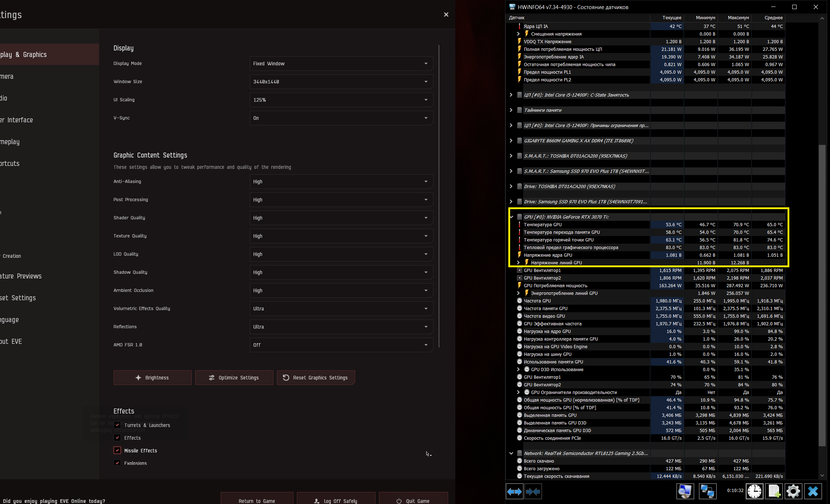Click Quit Game power icon
This screenshot has height=504, width=830.
(x=399, y=501)
